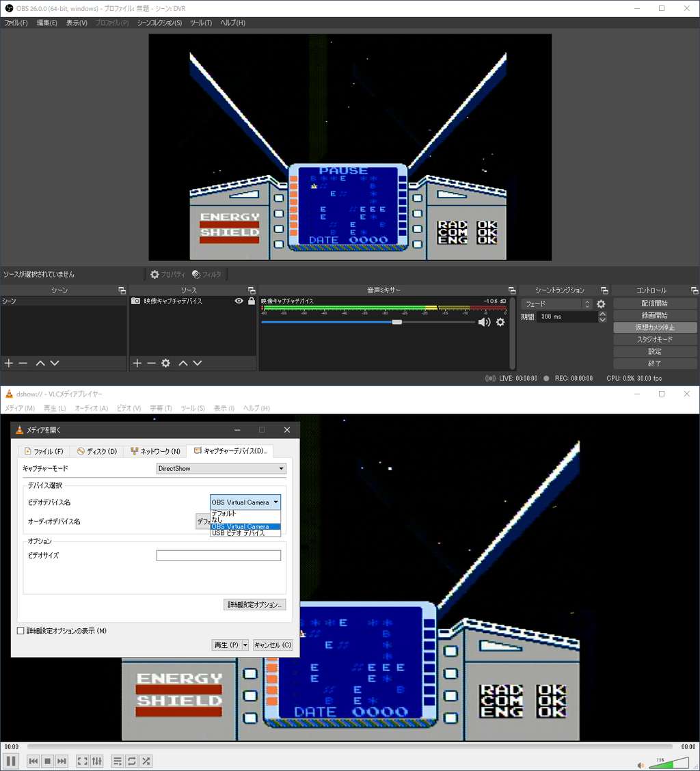Increase the transition duration value
The width and height of the screenshot is (700, 771).
[603, 314]
